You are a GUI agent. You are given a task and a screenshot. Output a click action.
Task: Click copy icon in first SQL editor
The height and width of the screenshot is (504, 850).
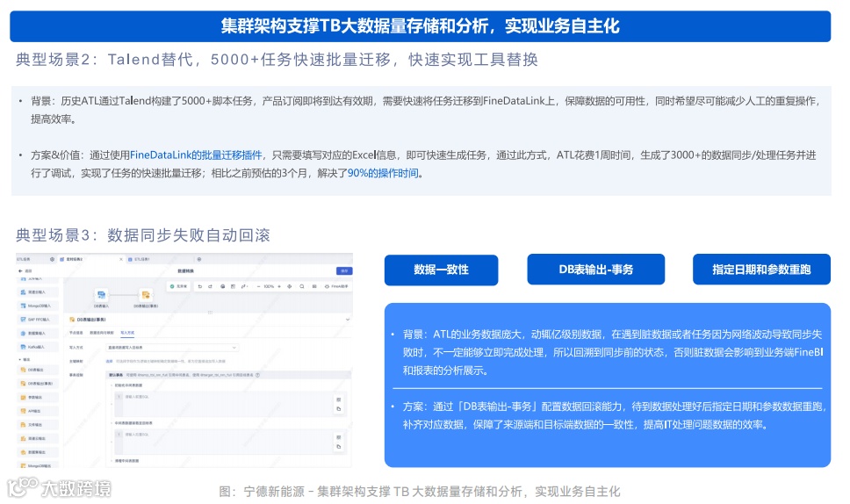tap(339, 408)
